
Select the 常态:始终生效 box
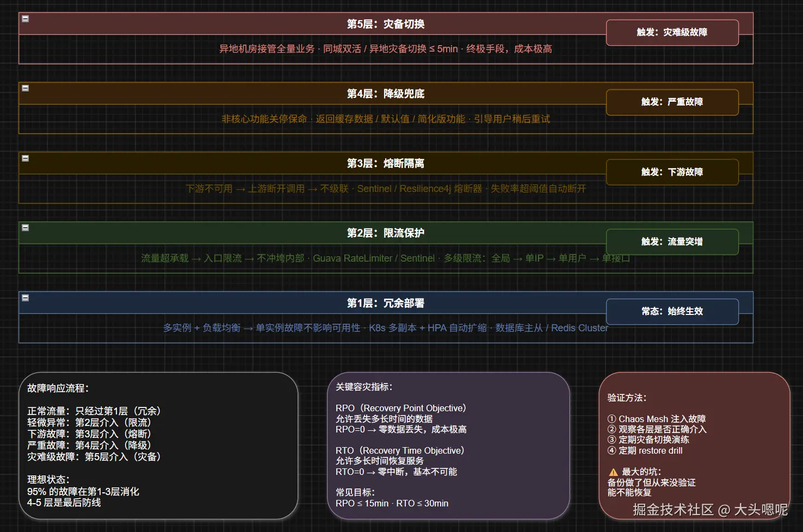672,312
